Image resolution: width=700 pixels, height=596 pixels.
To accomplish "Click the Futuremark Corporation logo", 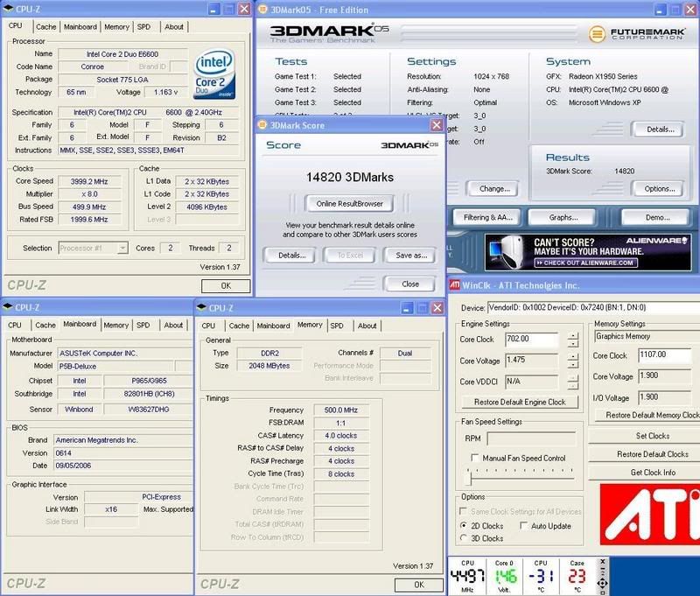I will 640,34.
